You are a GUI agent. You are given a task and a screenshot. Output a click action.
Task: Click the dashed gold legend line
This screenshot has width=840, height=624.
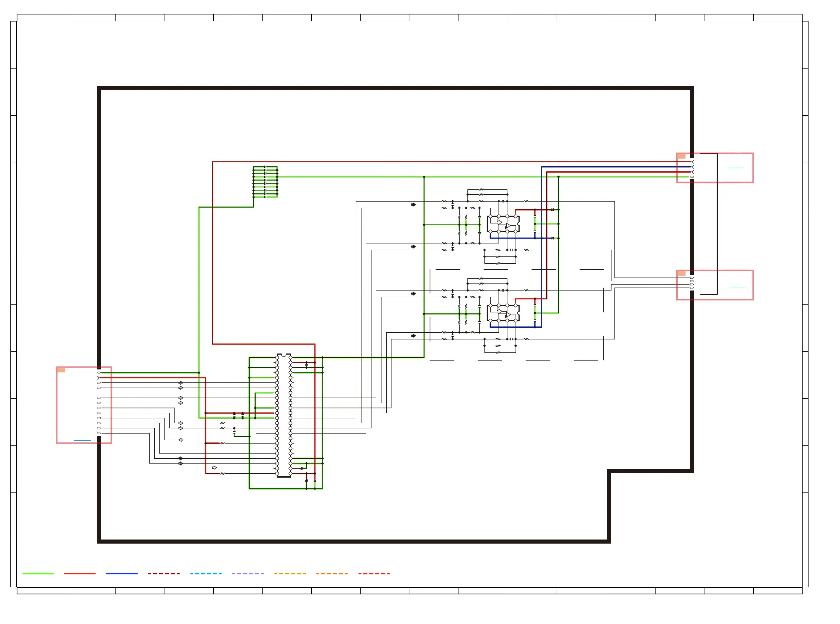tap(290, 573)
